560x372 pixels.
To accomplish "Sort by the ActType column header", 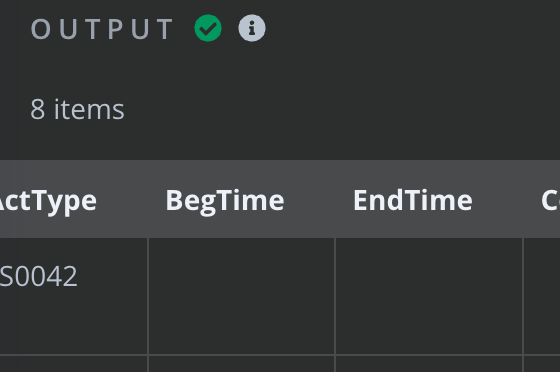I will pos(48,201).
